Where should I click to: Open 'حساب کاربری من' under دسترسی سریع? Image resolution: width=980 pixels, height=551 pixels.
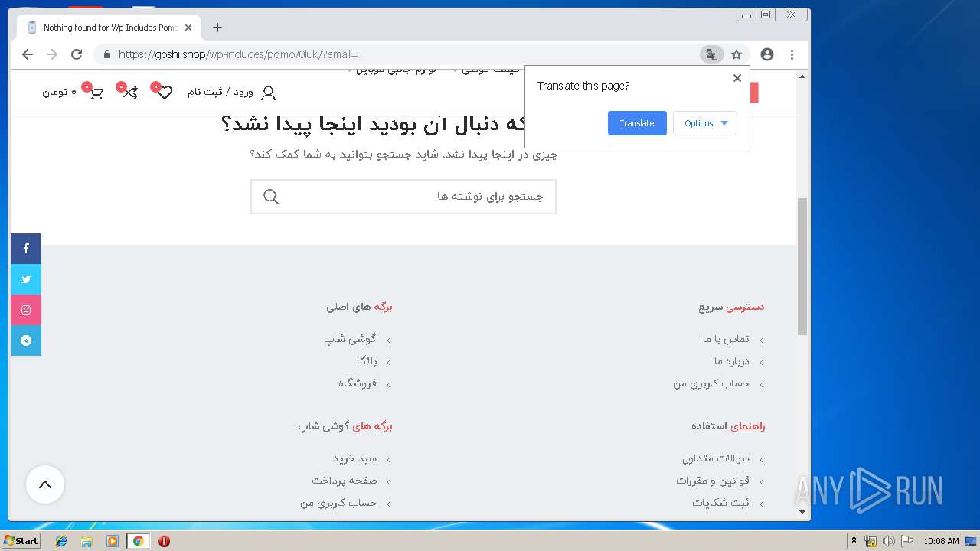click(x=711, y=383)
